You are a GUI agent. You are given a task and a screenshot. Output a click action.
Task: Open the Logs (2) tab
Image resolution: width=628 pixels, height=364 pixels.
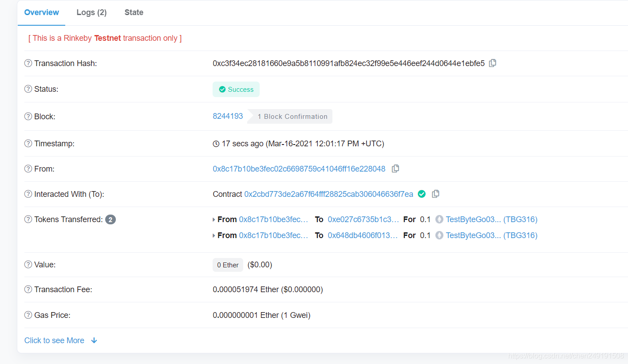pyautogui.click(x=91, y=12)
